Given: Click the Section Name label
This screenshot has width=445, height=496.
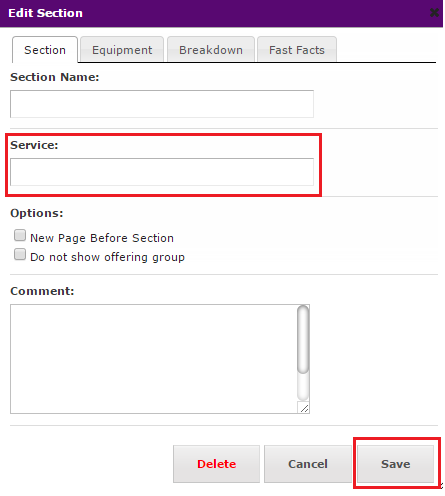Looking at the screenshot, I should point(55,77).
